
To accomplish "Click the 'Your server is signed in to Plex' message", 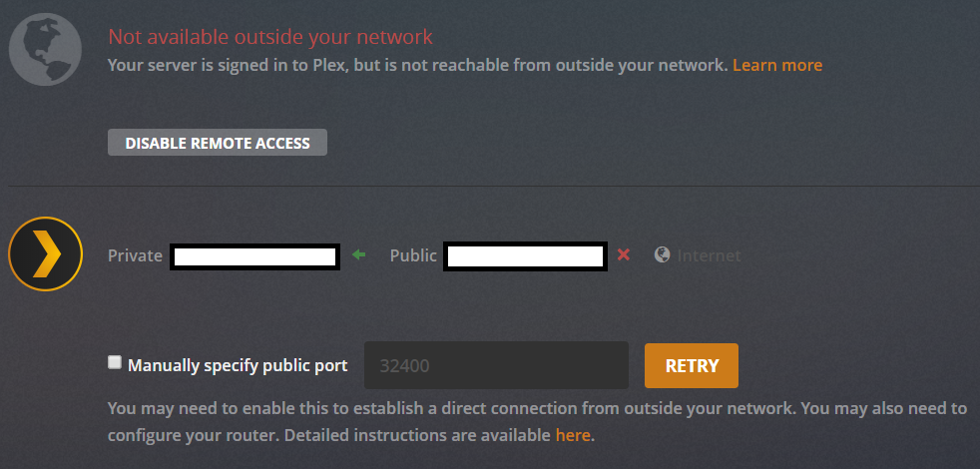I will coord(418,65).
